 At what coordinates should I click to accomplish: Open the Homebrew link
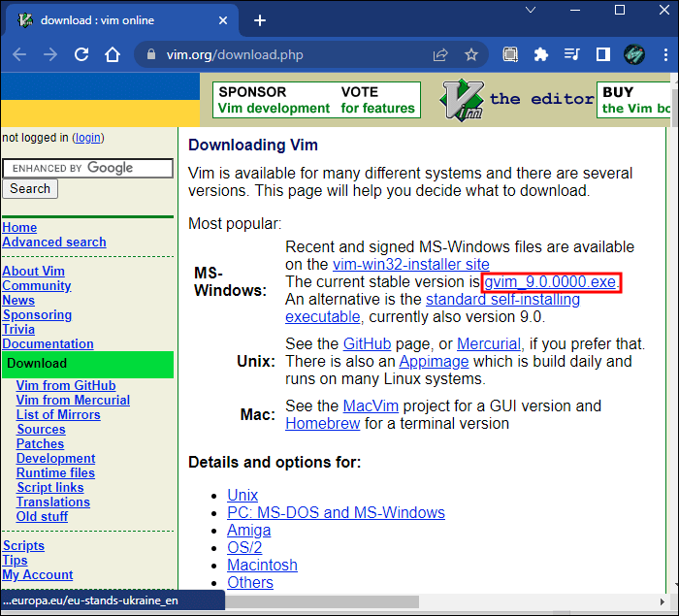click(323, 423)
